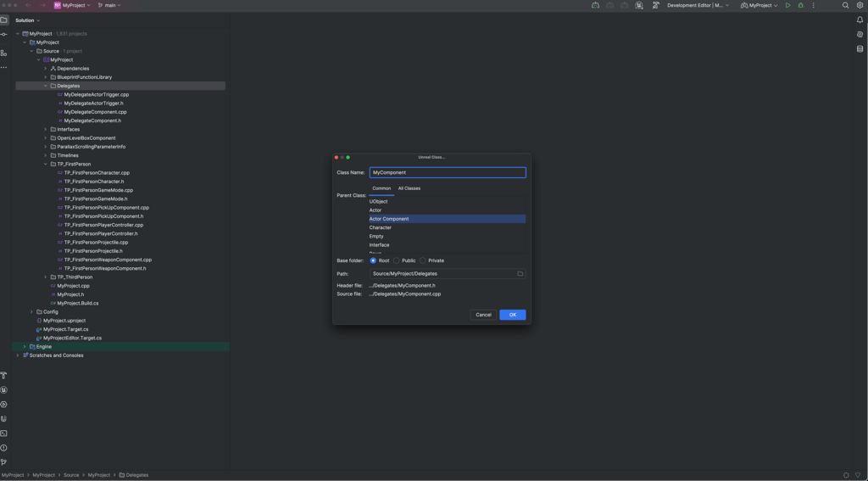Screen dimensions: 868x481
Task: Switch to the All Classes tab
Action: click(x=409, y=188)
